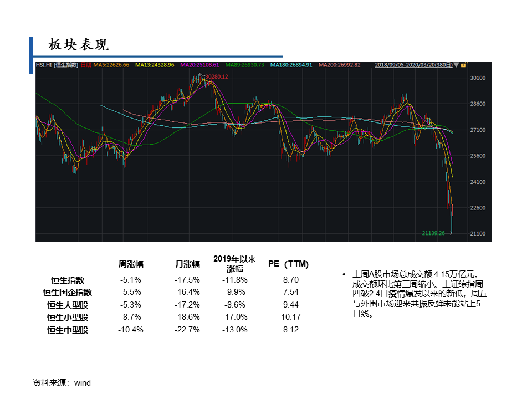Click the yellow lock icon in chart header
This screenshot has height=399, width=532.
point(463,65)
